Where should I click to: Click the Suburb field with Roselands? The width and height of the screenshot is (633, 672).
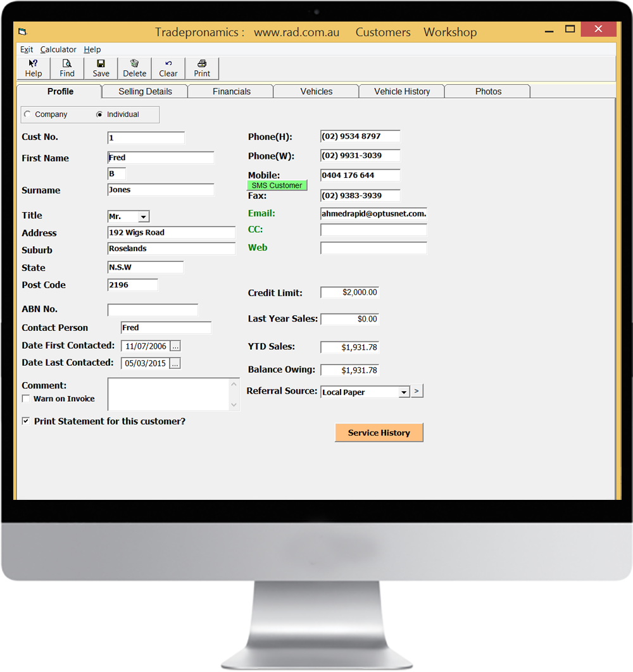(171, 248)
